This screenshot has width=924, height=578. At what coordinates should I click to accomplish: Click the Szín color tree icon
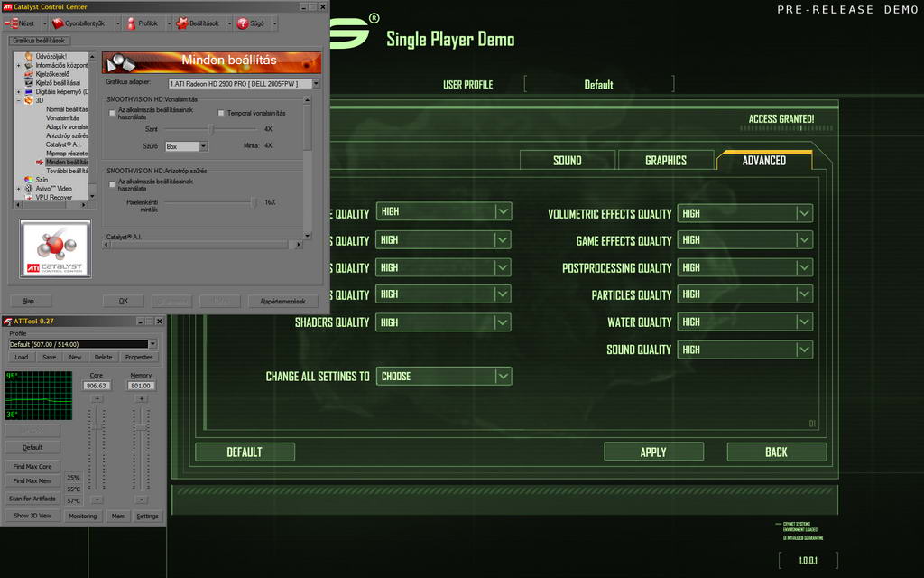29,180
